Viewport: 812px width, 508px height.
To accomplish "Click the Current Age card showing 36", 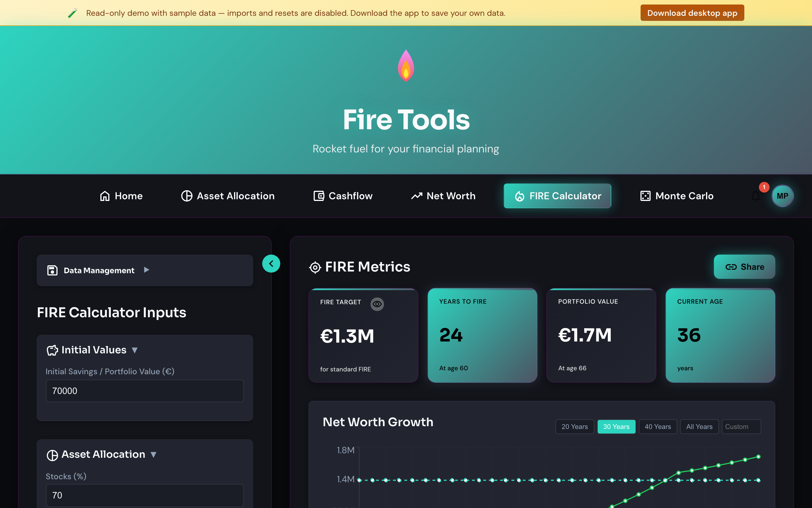I will tap(720, 335).
